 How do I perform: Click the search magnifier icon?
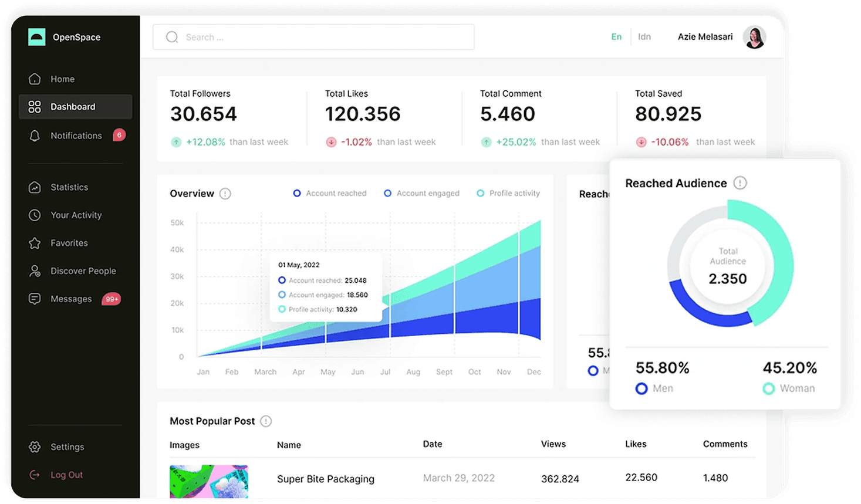pos(171,36)
